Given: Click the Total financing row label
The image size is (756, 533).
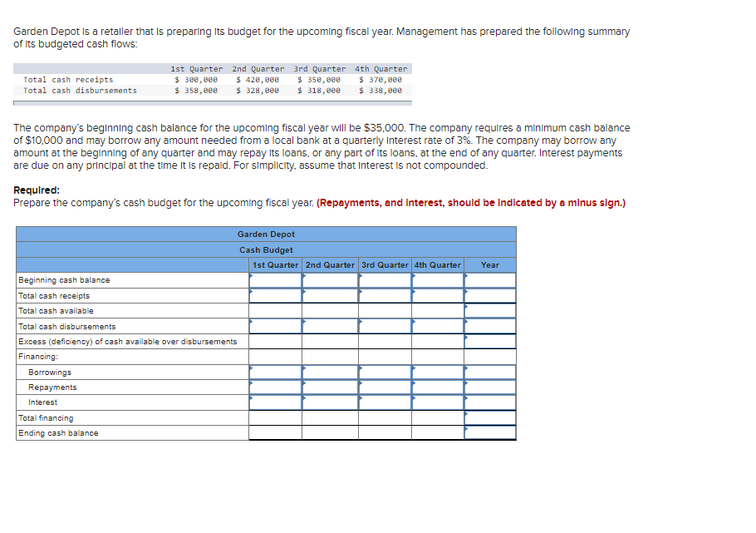Looking at the screenshot, I should tap(46, 418).
